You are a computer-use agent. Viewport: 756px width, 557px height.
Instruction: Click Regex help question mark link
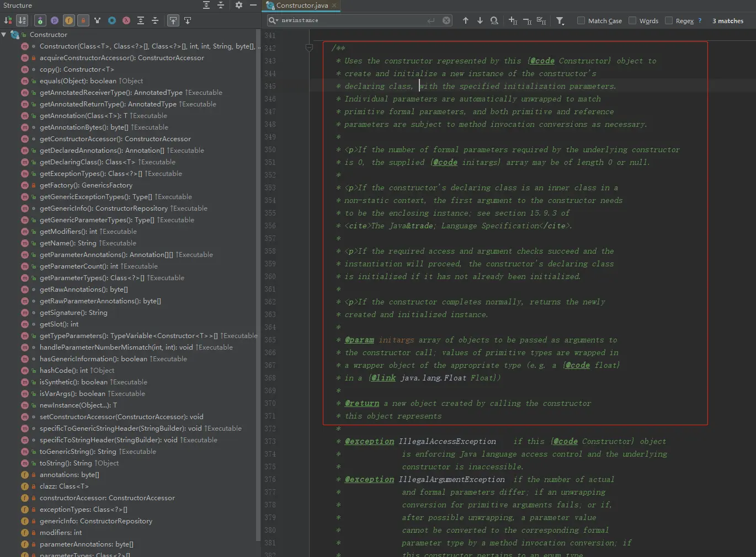(700, 20)
